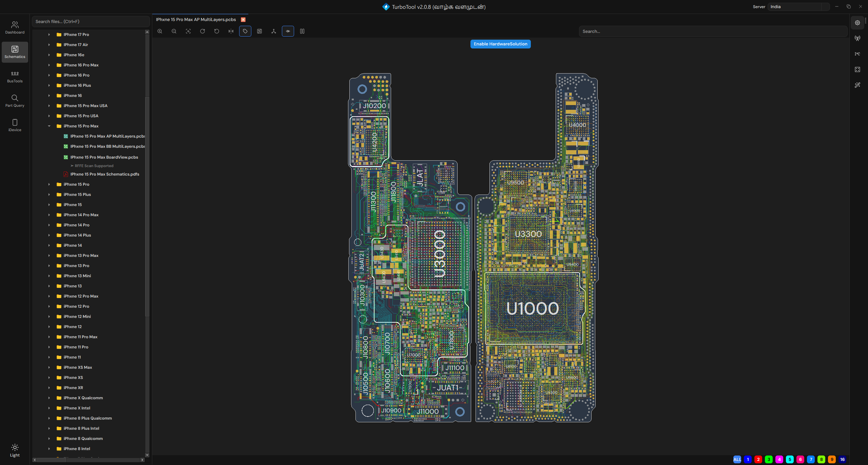The width and height of the screenshot is (868, 465).
Task: Toggle layer 7 blue button
Action: click(811, 460)
